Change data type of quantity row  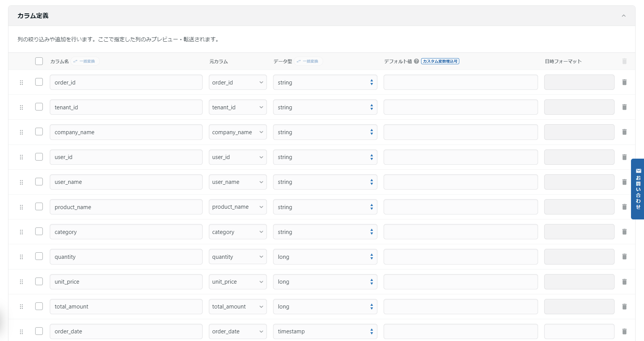(325, 257)
